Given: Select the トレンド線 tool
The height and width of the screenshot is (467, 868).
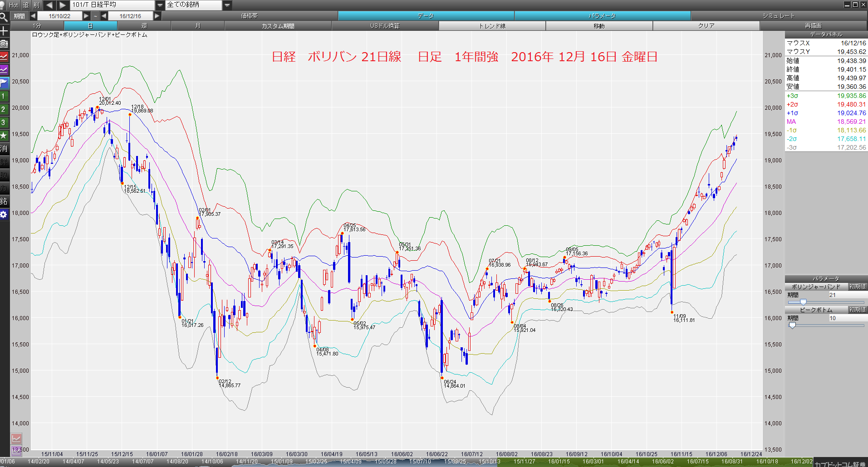Looking at the screenshot, I should (492, 26).
